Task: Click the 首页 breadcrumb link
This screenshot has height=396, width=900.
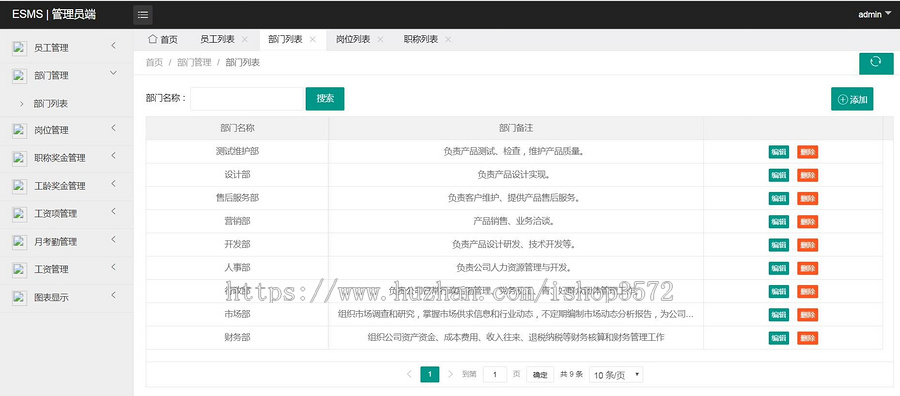Action: click(154, 63)
